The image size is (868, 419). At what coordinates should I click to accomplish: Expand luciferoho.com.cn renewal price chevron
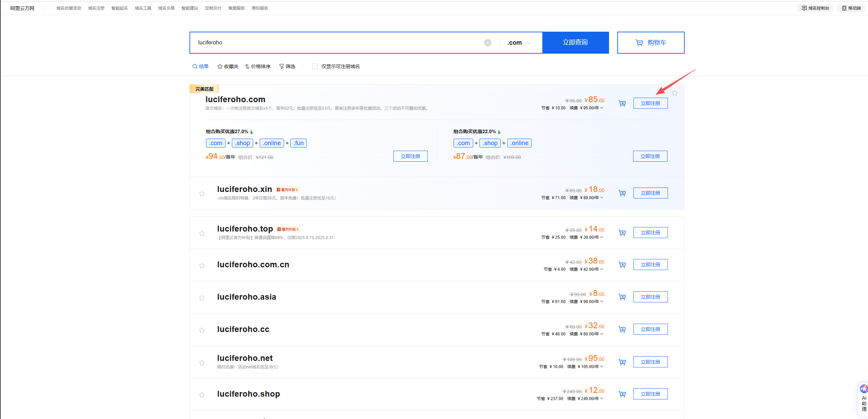tap(602, 269)
